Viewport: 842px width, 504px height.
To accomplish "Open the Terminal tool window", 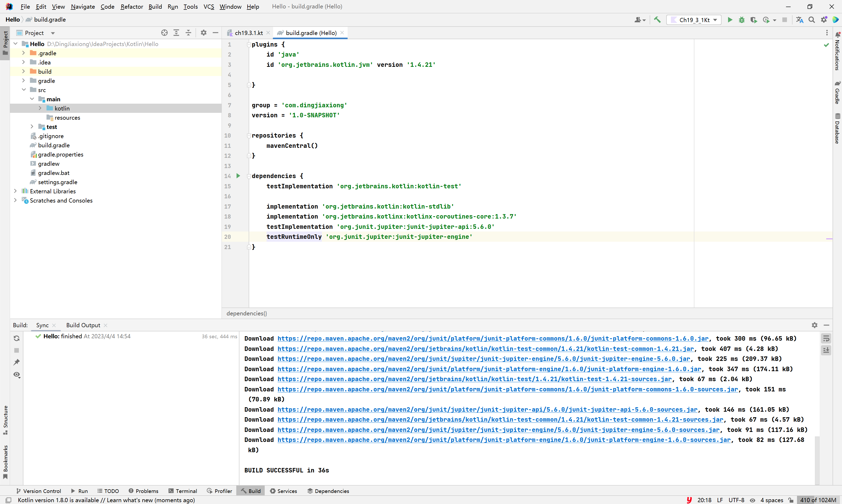I will click(182, 491).
